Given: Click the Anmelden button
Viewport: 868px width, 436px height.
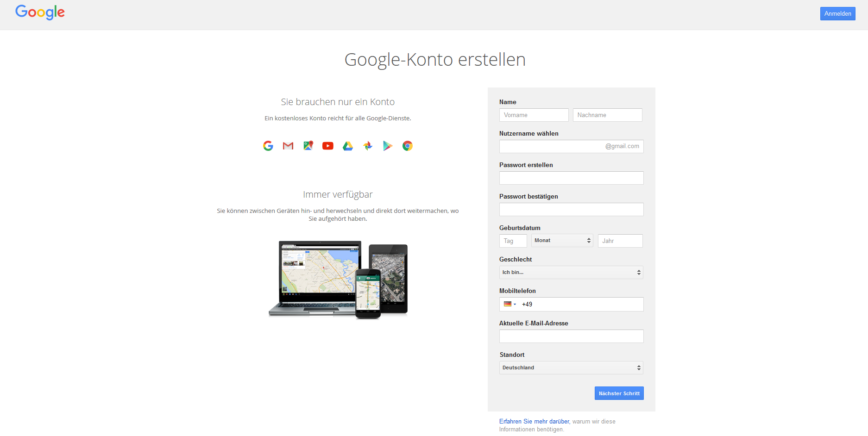Looking at the screenshot, I should pyautogui.click(x=837, y=13).
